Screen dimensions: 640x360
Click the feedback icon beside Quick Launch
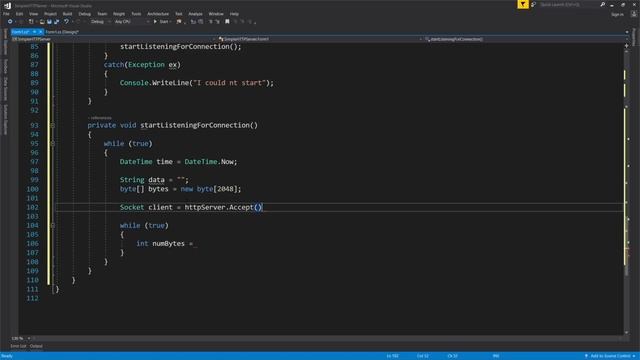(x=533, y=4)
